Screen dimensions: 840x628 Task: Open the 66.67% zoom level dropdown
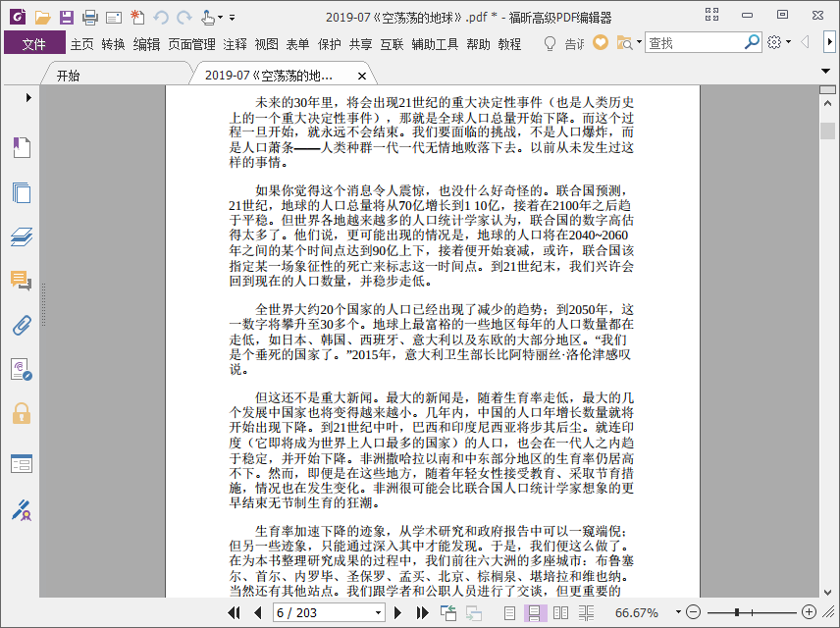[x=678, y=612]
